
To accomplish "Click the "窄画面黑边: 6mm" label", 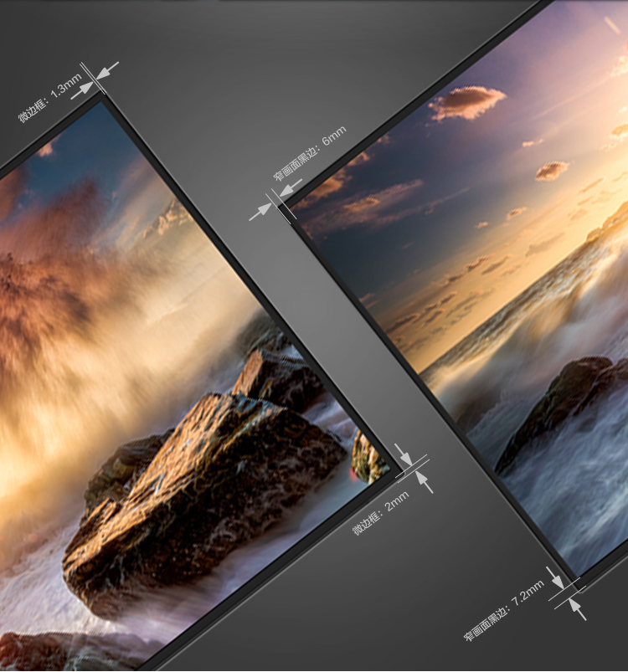I will (x=310, y=153).
